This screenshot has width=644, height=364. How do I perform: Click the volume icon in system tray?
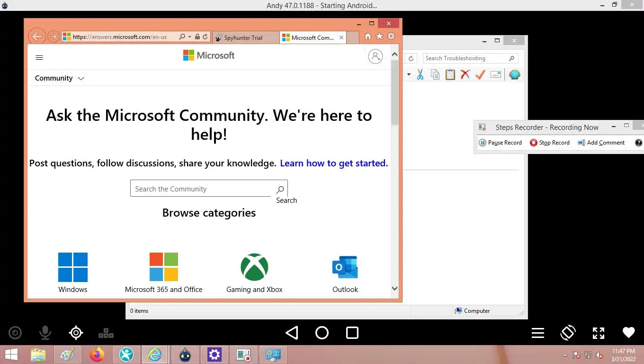[599, 355]
